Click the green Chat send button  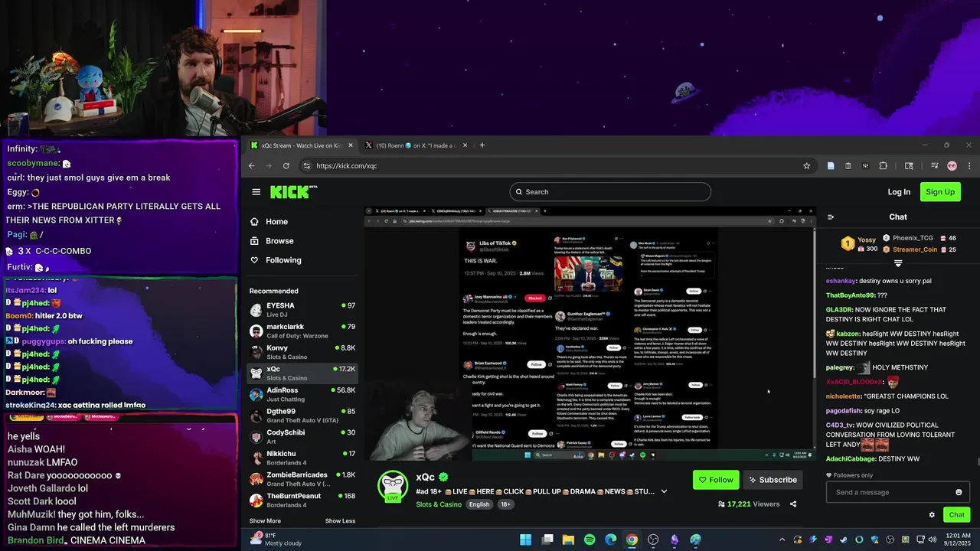[957, 514]
